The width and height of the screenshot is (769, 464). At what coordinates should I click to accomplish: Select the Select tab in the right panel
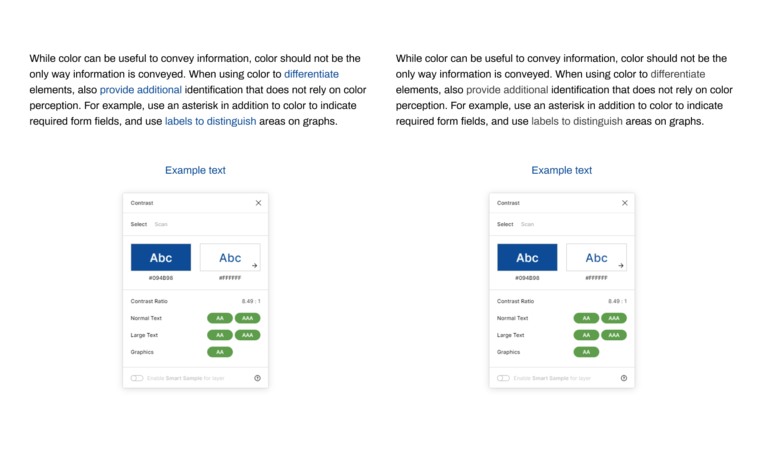505,225
